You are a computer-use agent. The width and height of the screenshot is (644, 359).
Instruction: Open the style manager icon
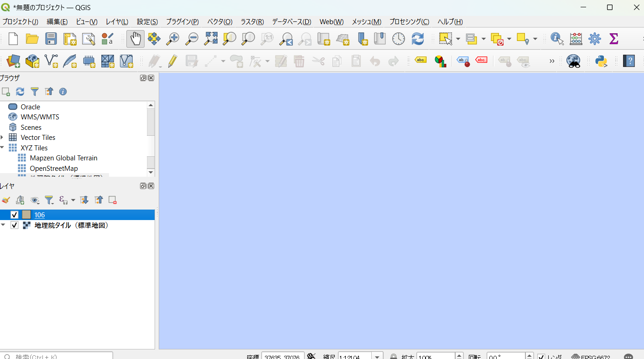[88, 39]
